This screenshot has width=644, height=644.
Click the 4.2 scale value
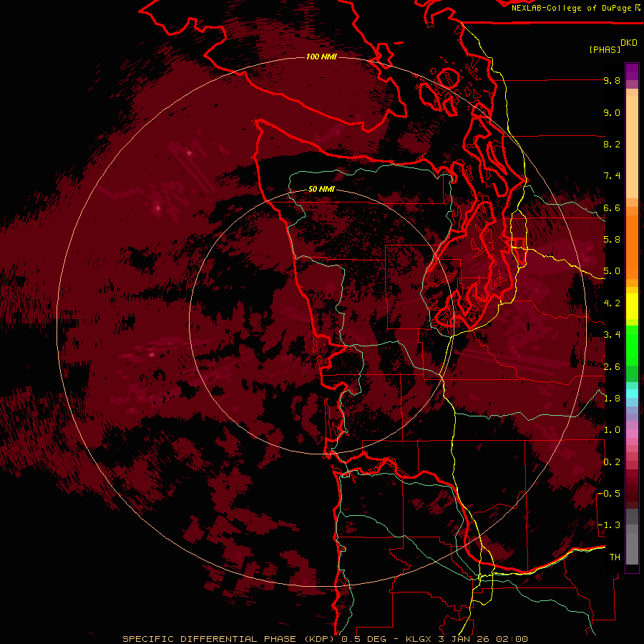612,303
